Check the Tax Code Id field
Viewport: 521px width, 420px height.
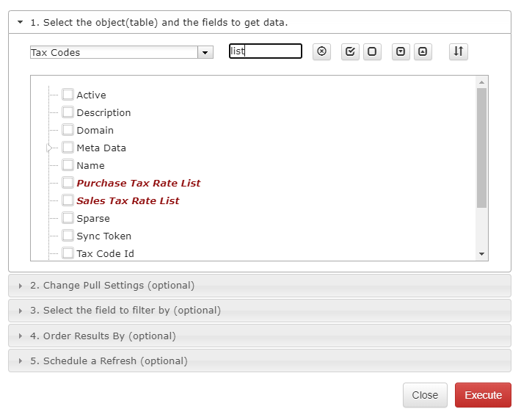point(68,253)
